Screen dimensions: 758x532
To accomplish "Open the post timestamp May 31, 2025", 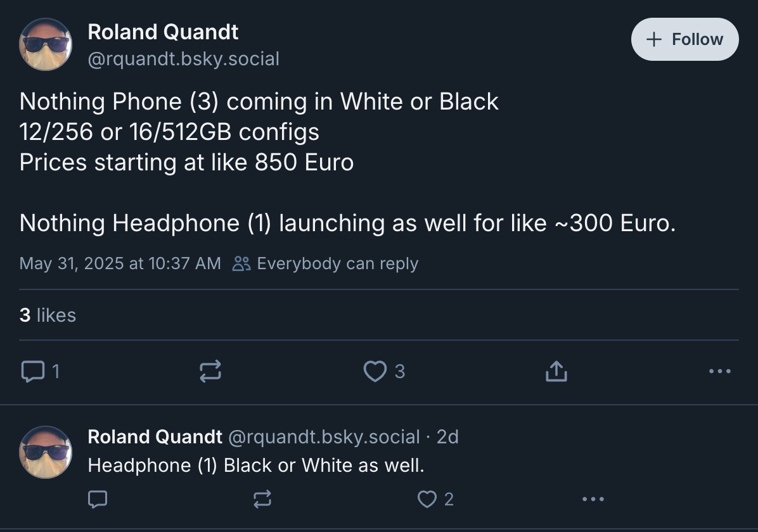I will [119, 263].
